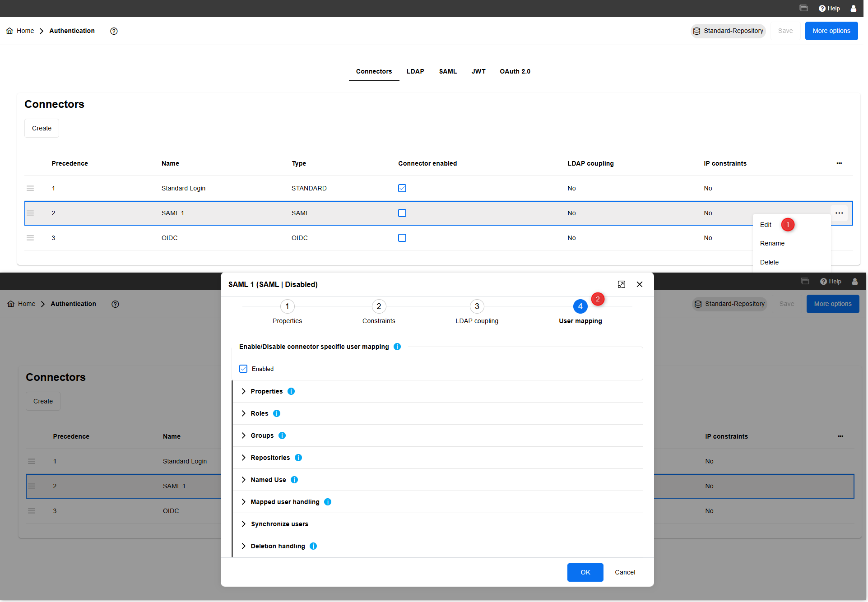868x602 pixels.
Task: Click the user account icon top right
Action: pos(854,8)
